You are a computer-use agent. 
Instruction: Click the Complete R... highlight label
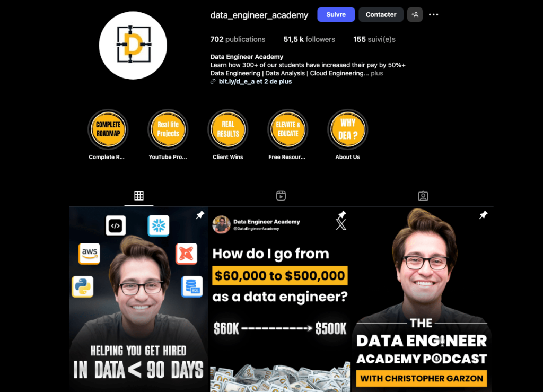click(x=106, y=157)
